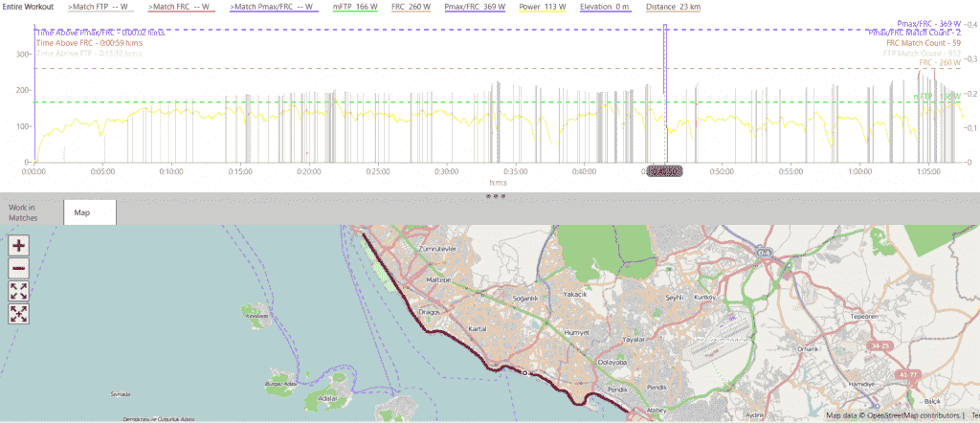980x423 pixels.
Task: Toggle the Distance 23 km legend item
Action: (x=674, y=7)
